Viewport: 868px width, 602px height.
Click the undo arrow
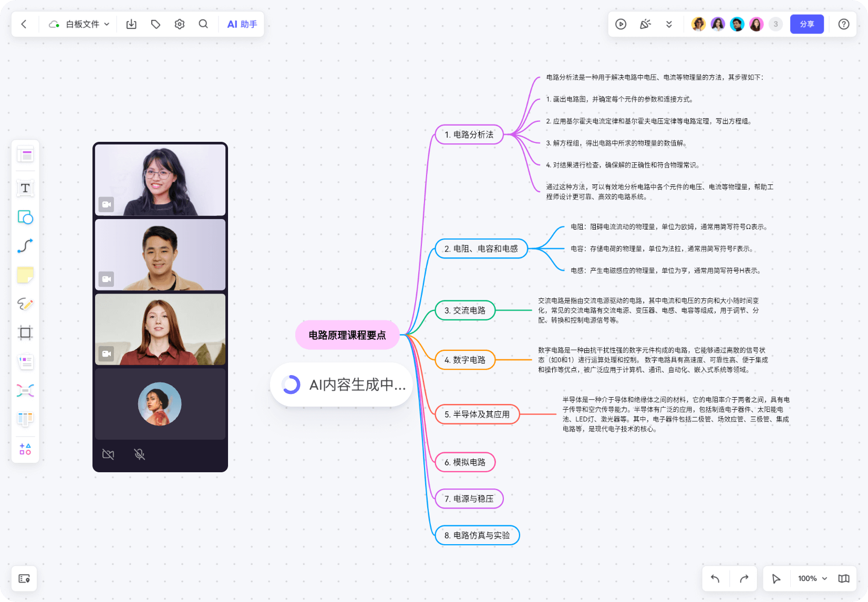715,578
